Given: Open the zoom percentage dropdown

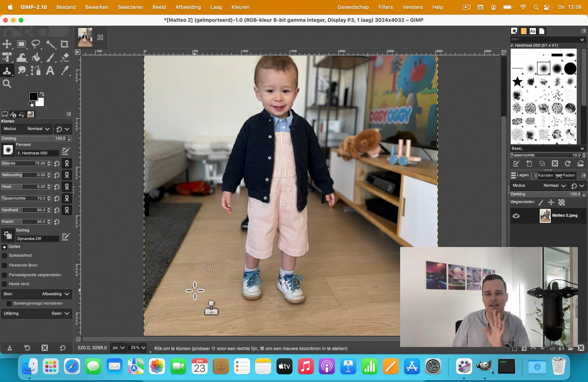Looking at the screenshot, I should click(143, 348).
